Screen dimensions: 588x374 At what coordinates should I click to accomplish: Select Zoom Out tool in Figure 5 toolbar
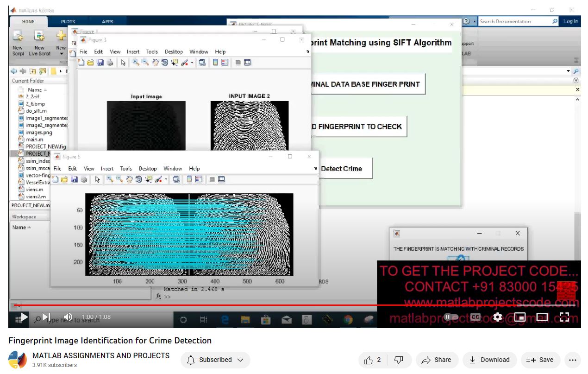[x=119, y=179]
